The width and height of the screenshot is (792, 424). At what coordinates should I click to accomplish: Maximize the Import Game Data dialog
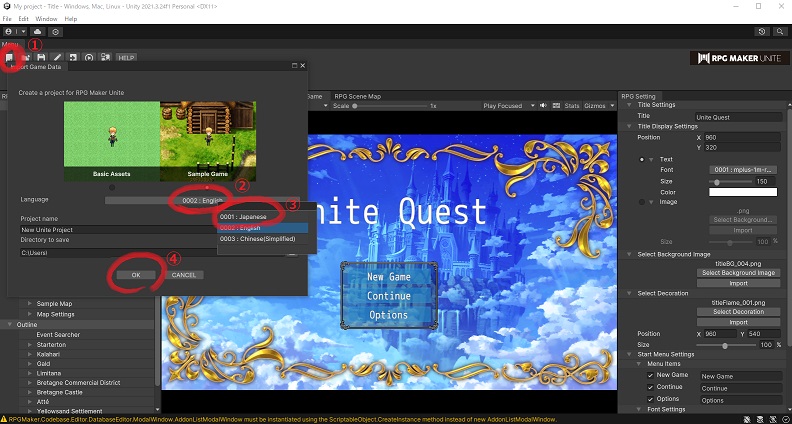pos(294,66)
